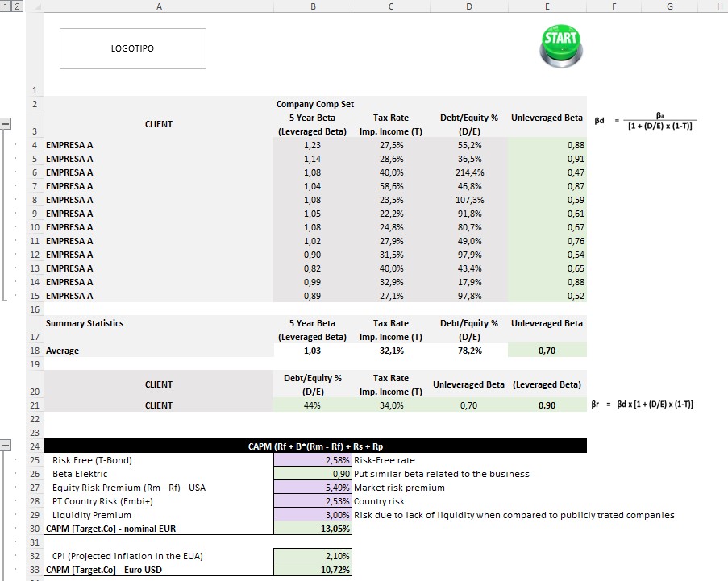This screenshot has width=728, height=581.
Task: Show outline level 2 rows
Action: [x=17, y=6]
